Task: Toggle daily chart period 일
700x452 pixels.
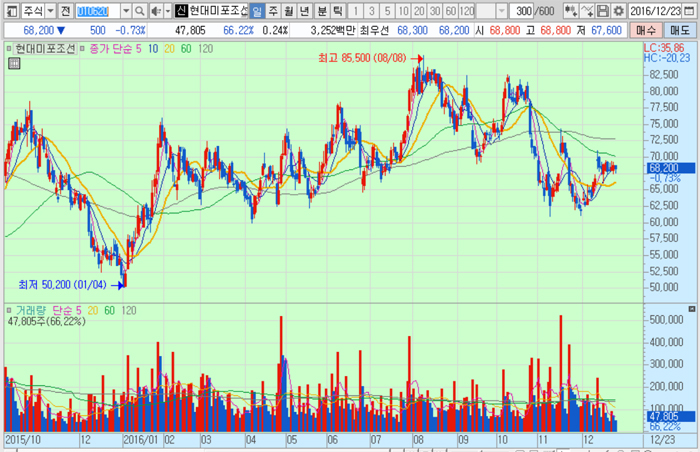Action: point(257,11)
